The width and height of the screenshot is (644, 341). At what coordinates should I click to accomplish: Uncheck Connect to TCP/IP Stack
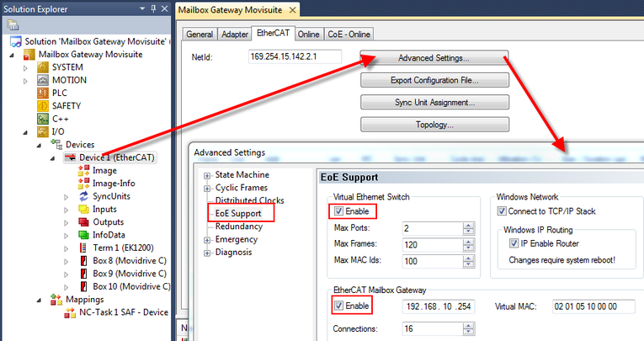click(502, 210)
